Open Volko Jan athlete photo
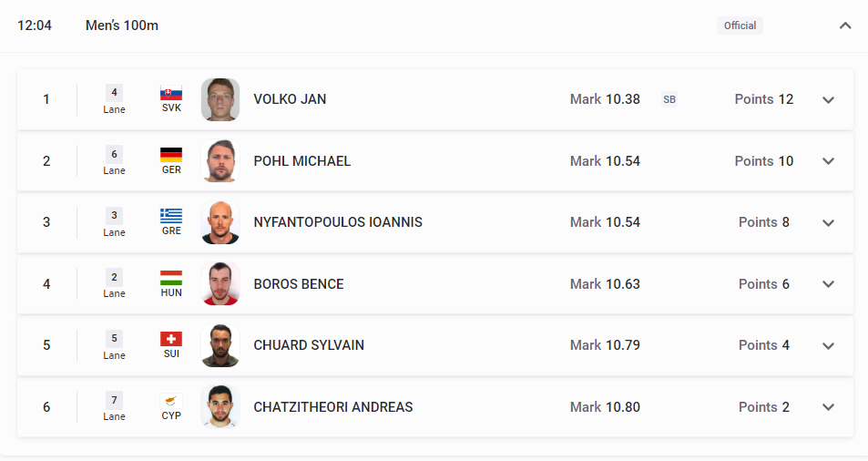The height and width of the screenshot is (461, 868). click(x=220, y=99)
